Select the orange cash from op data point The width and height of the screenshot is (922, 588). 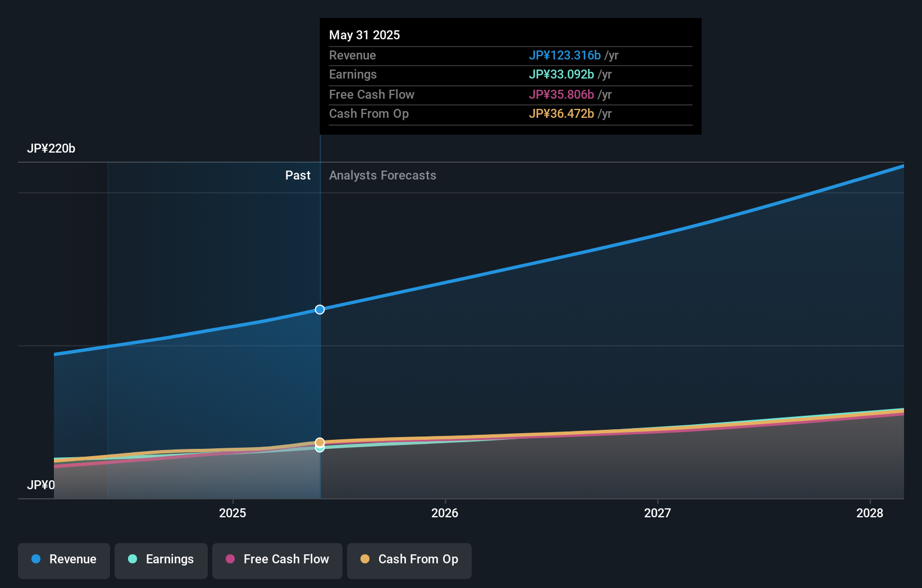coord(319,442)
